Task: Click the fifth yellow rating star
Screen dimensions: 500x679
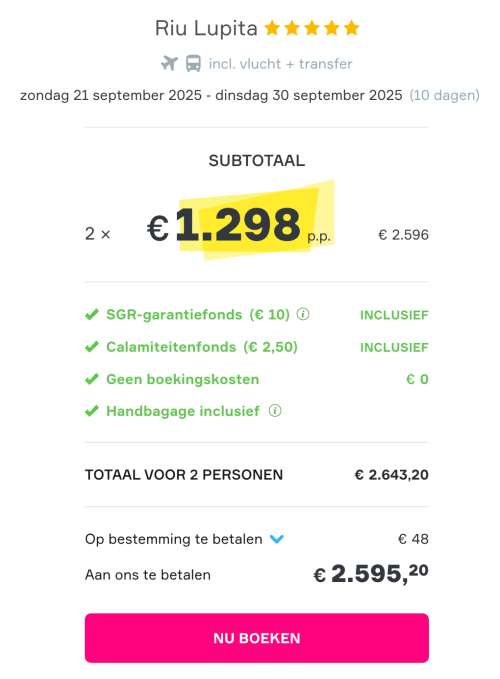Action: point(352,28)
